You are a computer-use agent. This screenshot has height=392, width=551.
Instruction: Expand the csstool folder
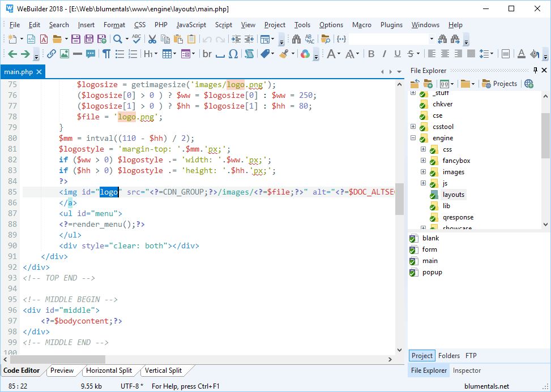coord(413,126)
